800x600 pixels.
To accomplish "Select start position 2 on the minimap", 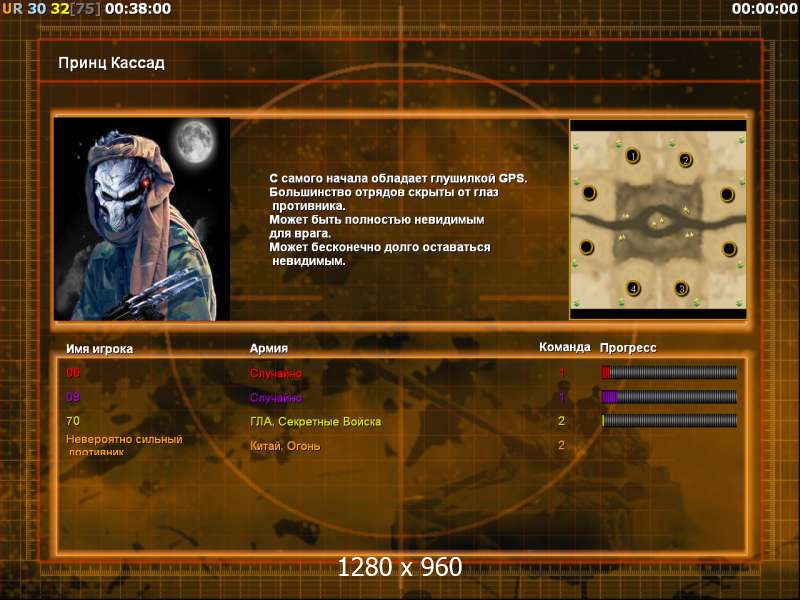I will tap(686, 160).
